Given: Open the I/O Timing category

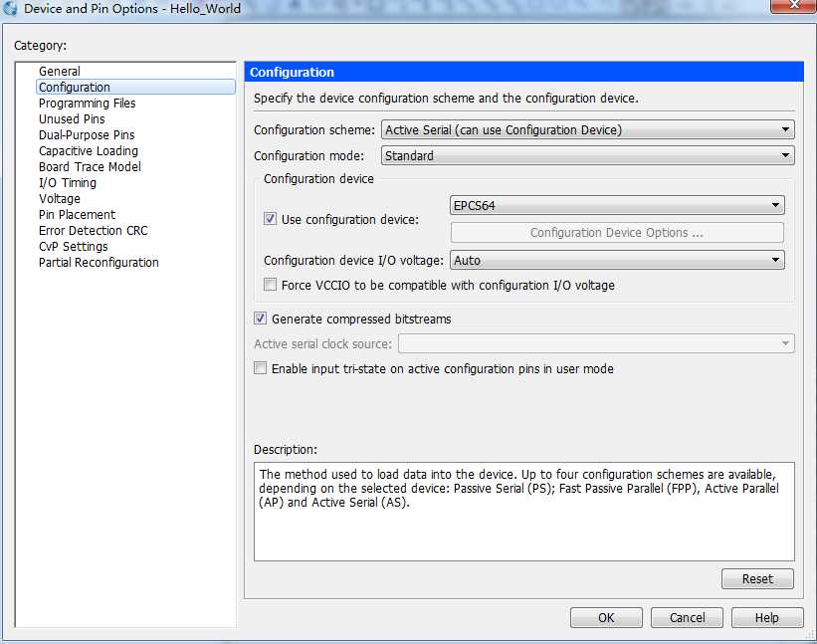Looking at the screenshot, I should click(68, 183).
